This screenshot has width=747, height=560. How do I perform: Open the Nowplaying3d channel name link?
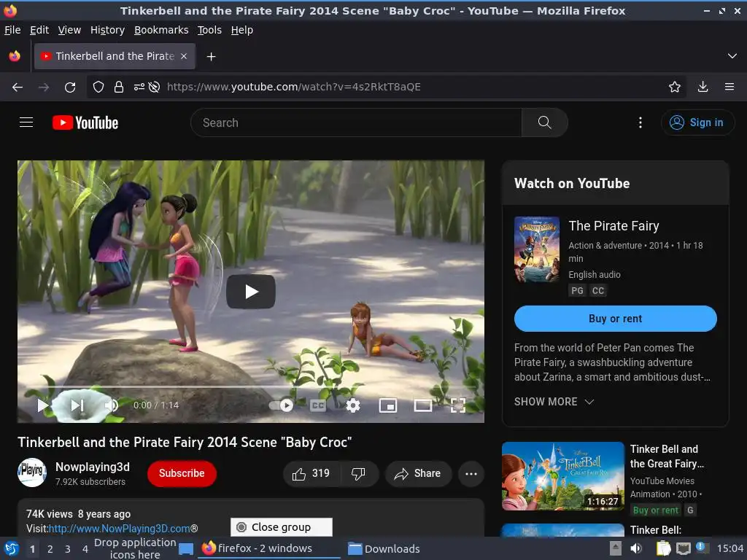93,467
